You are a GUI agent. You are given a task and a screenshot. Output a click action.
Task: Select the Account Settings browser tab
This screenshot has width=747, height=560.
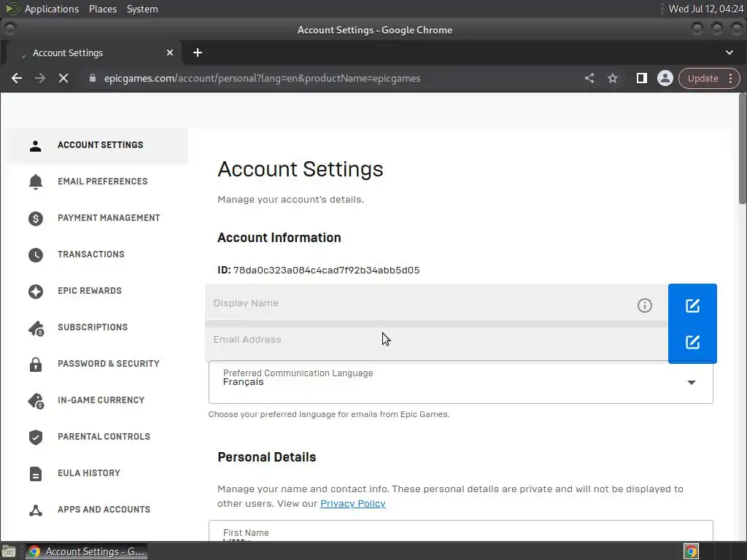[x=94, y=52]
